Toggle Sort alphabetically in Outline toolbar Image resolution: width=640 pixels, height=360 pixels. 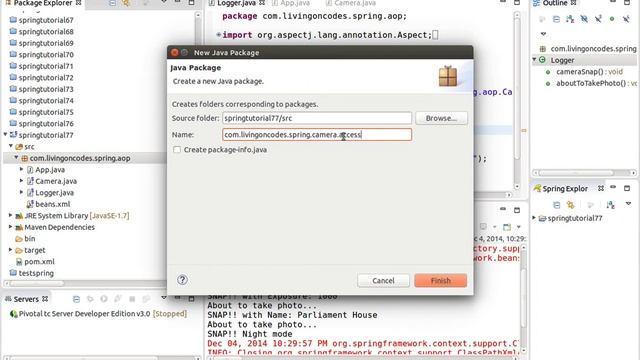coord(570,19)
